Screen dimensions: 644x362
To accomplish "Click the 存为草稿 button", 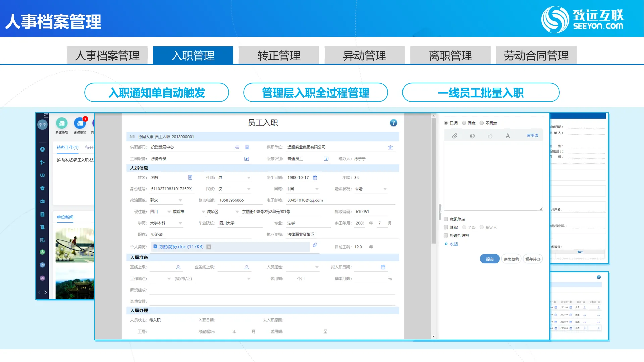I will click(x=511, y=259).
